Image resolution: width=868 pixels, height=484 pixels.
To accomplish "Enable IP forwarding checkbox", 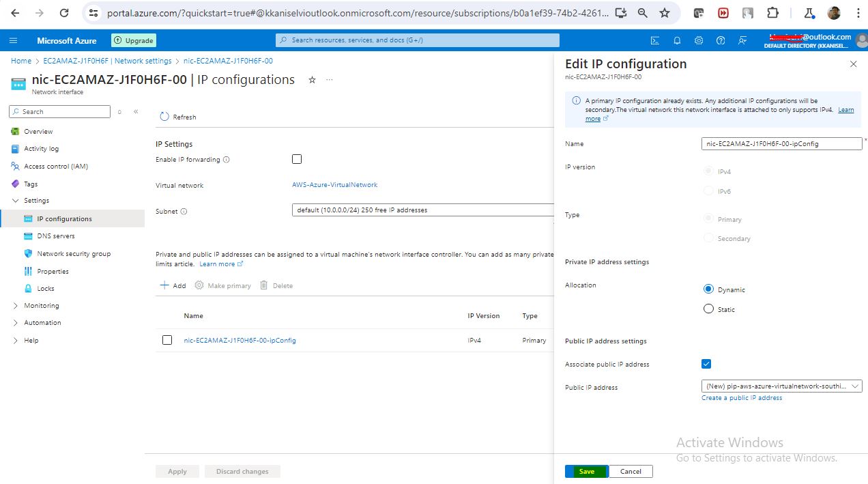I will pos(297,159).
